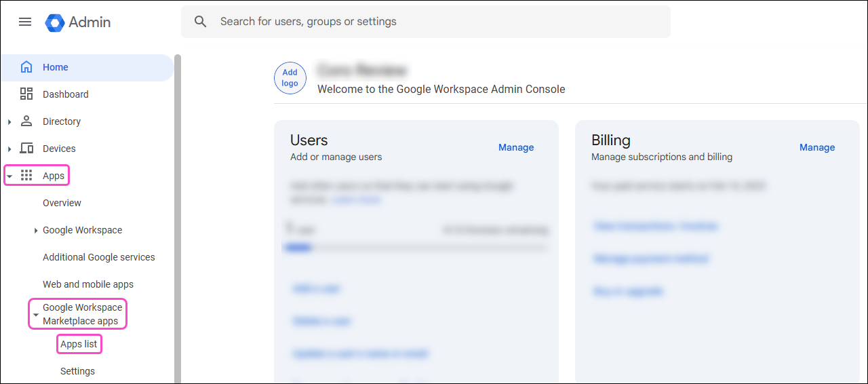
Task: Click the Dashboard grid icon
Action: [x=26, y=94]
